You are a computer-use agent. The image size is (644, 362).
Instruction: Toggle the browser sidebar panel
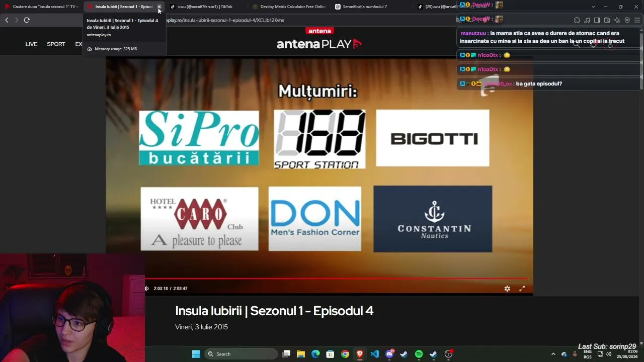pos(597,20)
